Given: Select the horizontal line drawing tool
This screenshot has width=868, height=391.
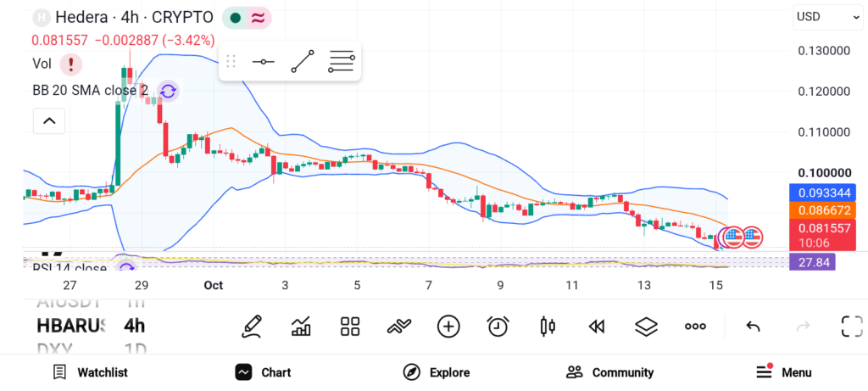Looking at the screenshot, I should (264, 61).
